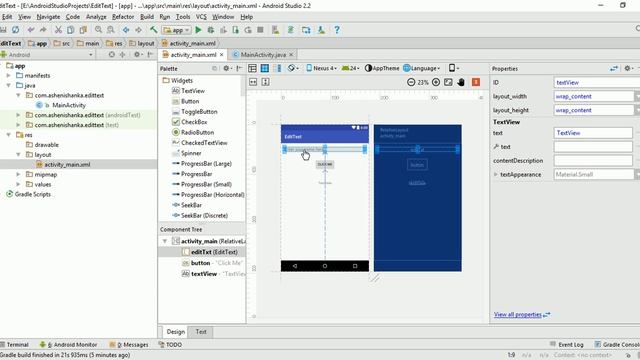Click the Redo arrow icon
Image resolution: width=640 pixels, height=360 pixels.
[43, 30]
